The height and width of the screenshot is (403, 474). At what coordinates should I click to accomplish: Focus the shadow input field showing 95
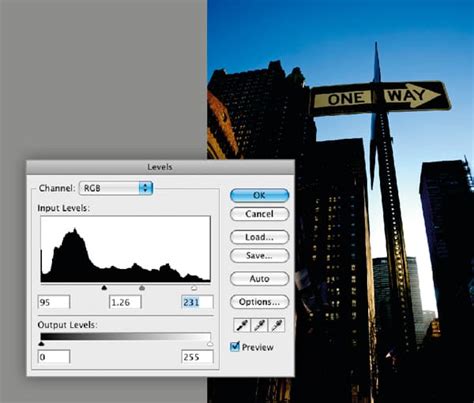tap(54, 302)
